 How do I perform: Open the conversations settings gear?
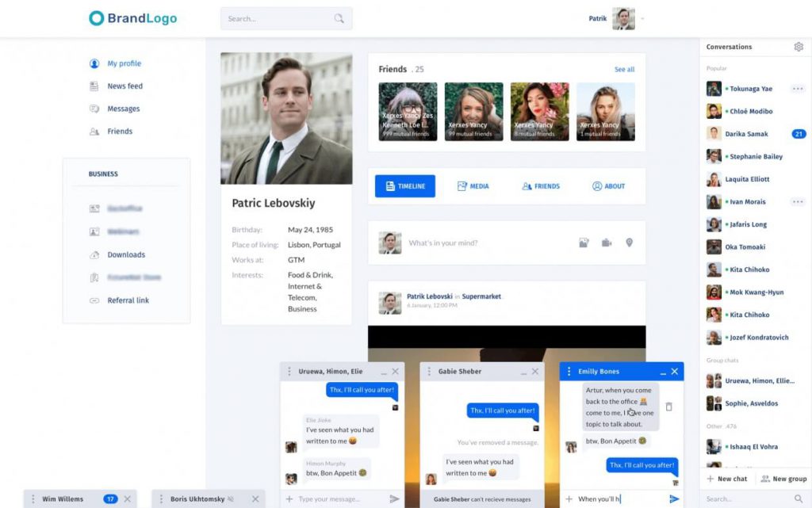(x=799, y=47)
